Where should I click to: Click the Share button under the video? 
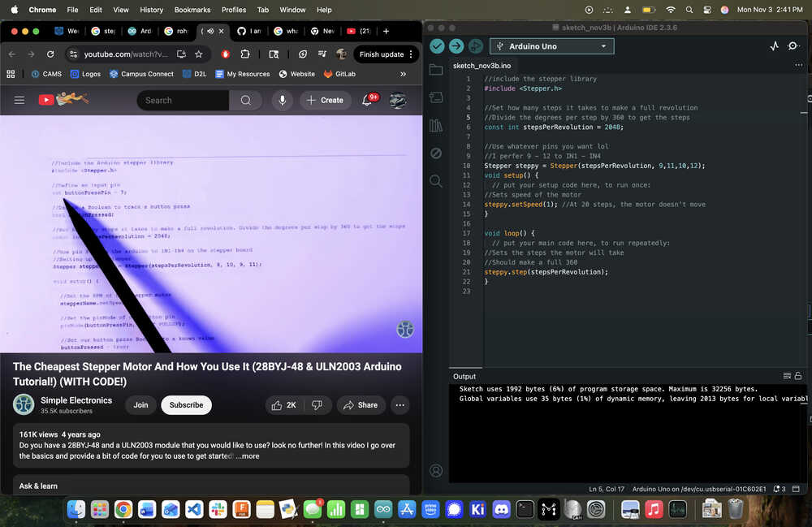[360, 405]
